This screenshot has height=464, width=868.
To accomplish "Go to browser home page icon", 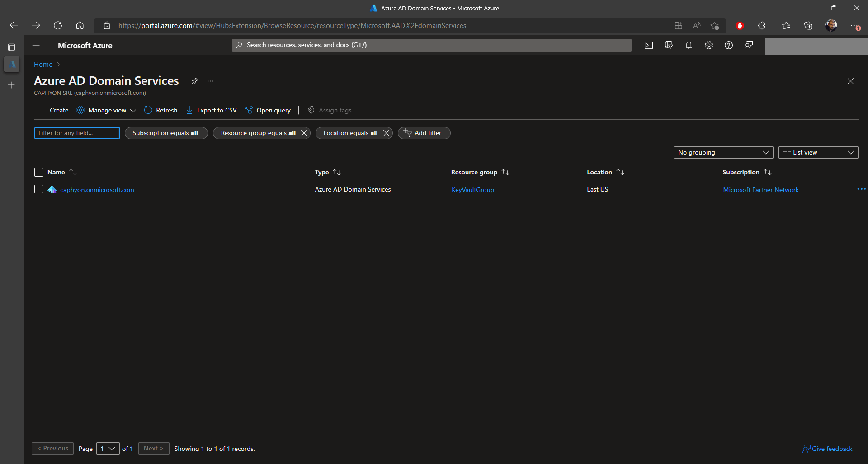I will point(80,25).
